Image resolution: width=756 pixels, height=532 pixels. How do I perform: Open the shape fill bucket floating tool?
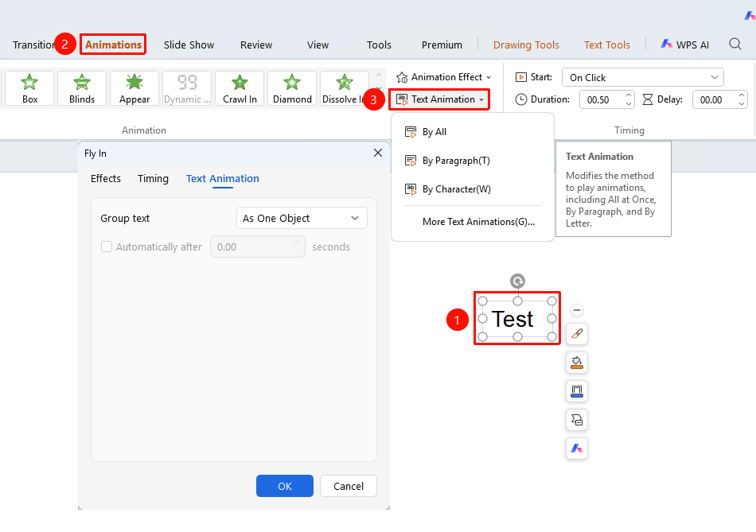click(x=577, y=363)
